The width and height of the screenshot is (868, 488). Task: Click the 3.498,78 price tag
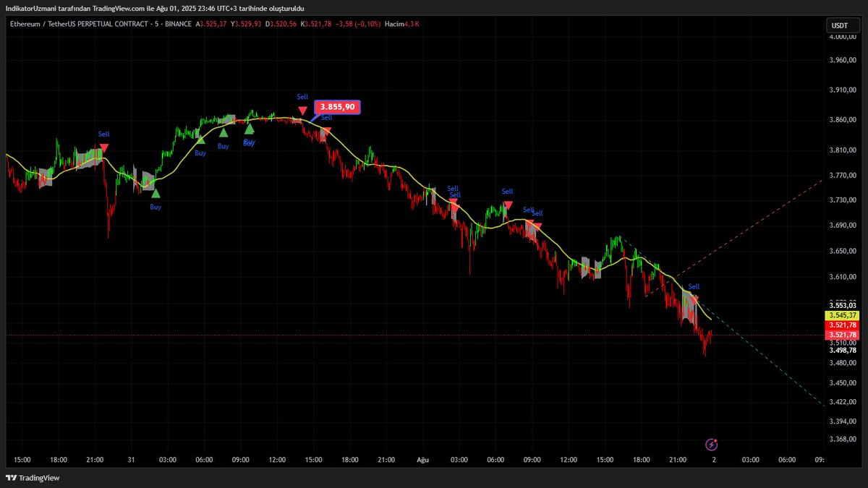(843, 350)
